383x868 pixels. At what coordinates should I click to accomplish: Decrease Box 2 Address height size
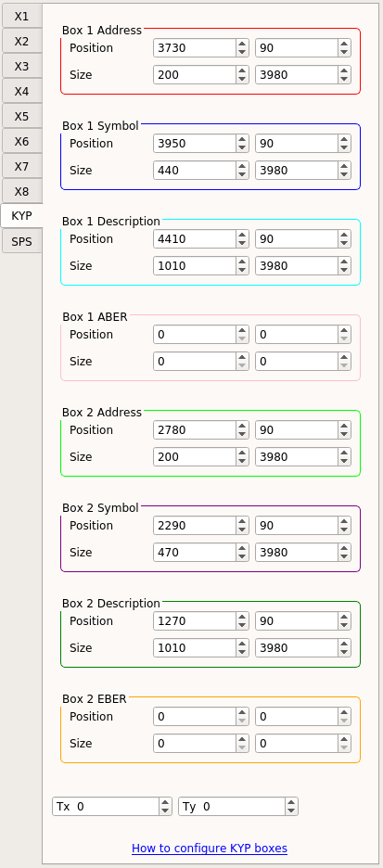(x=344, y=461)
